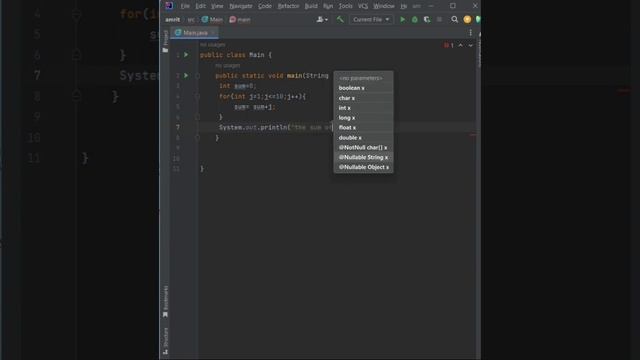640x360 pixels.
Task: Click end fold marker of for loop
Action: [x=198, y=117]
